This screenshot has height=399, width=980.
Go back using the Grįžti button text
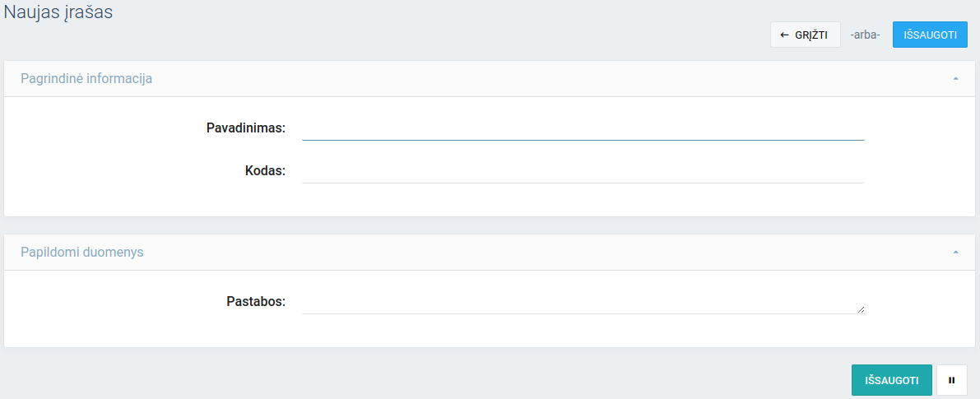click(x=811, y=35)
